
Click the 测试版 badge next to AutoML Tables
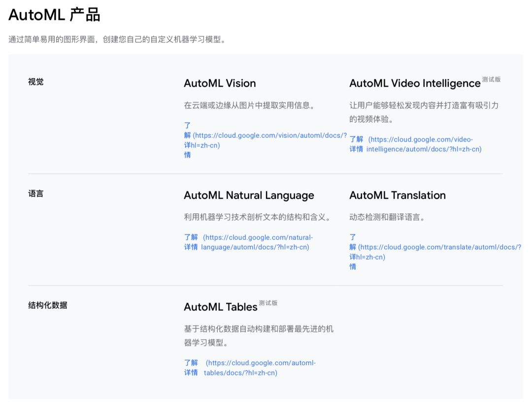[x=268, y=303]
